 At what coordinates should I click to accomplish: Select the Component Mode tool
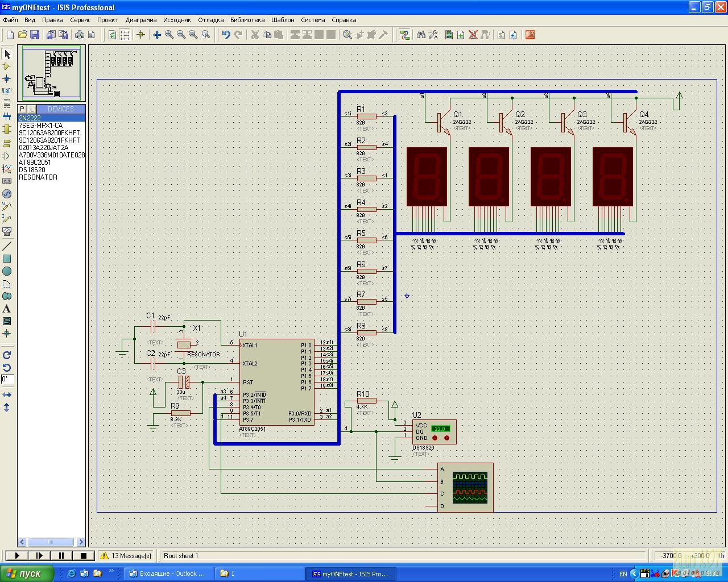coord(7,66)
